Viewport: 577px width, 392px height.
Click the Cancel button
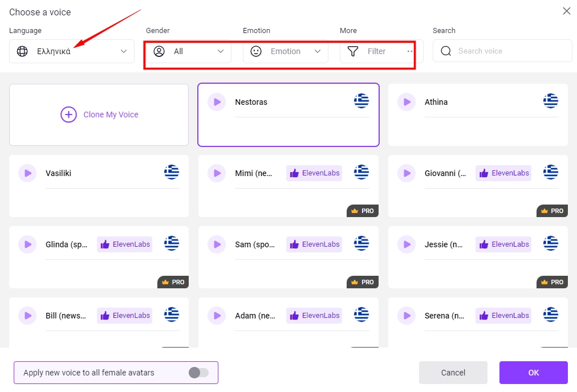click(x=453, y=373)
